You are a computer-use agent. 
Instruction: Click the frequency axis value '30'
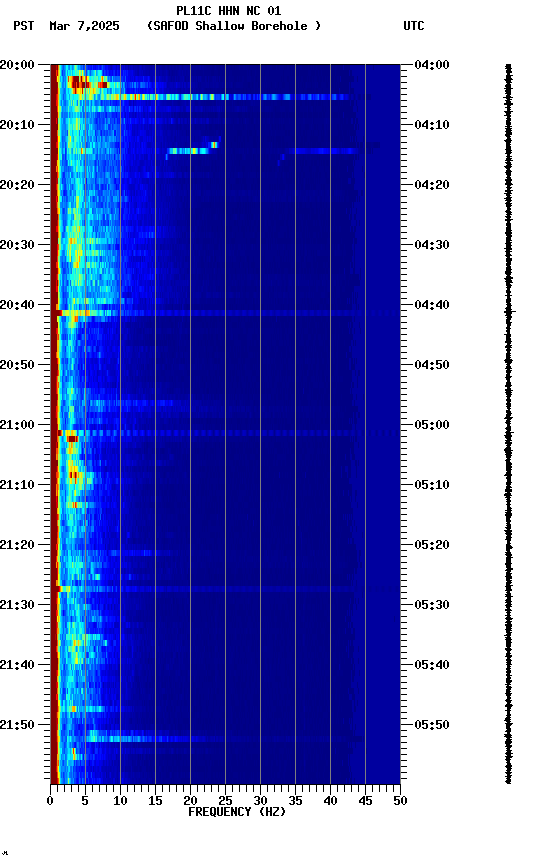point(260,801)
